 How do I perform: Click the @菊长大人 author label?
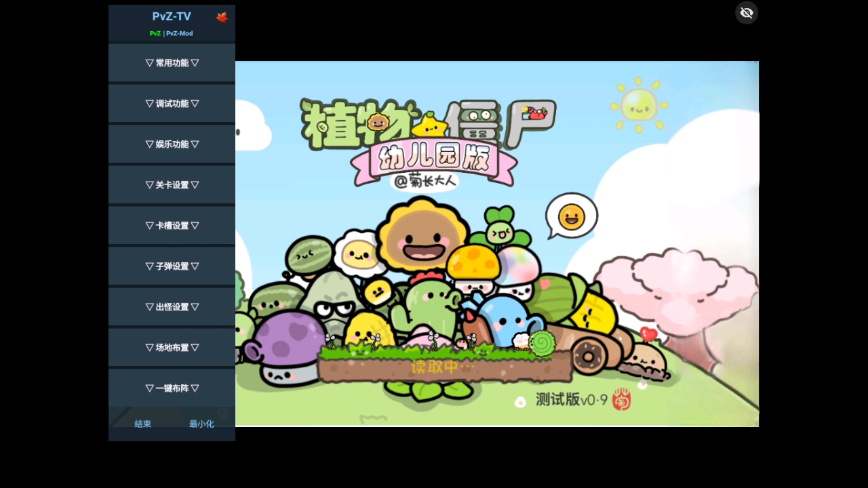tap(425, 181)
